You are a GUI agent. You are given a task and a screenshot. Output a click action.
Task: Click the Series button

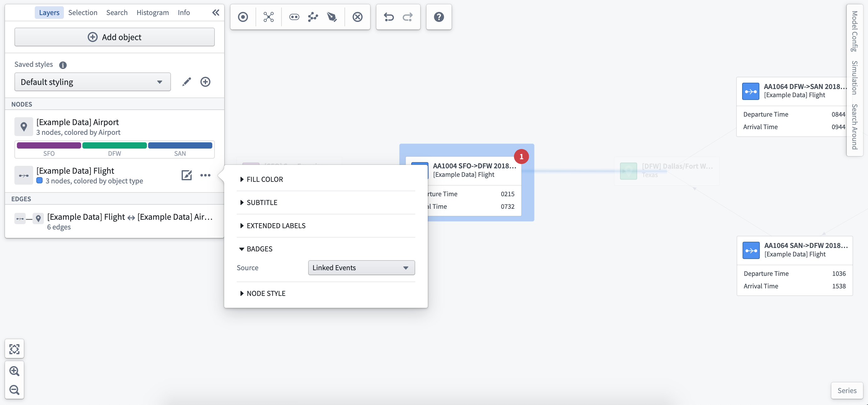point(847,391)
